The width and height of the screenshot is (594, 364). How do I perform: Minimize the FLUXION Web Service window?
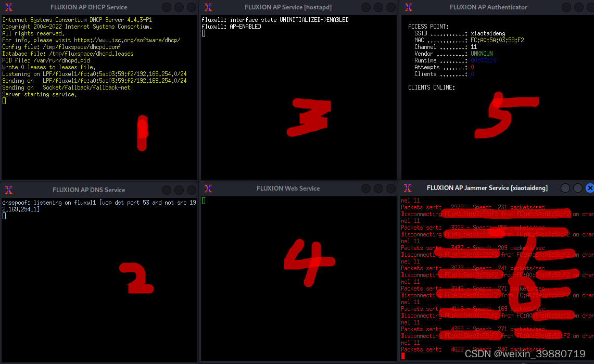coord(366,189)
